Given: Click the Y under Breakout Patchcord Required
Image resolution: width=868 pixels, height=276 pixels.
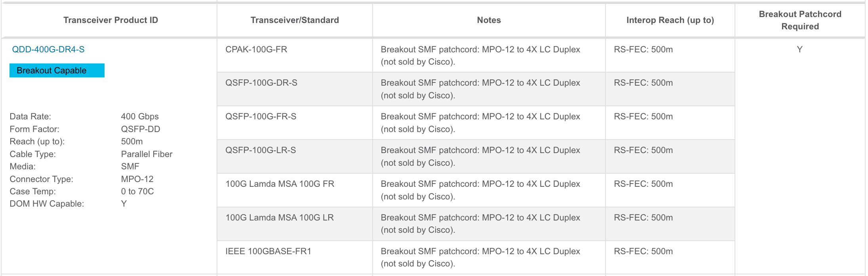Looking at the screenshot, I should (799, 50).
